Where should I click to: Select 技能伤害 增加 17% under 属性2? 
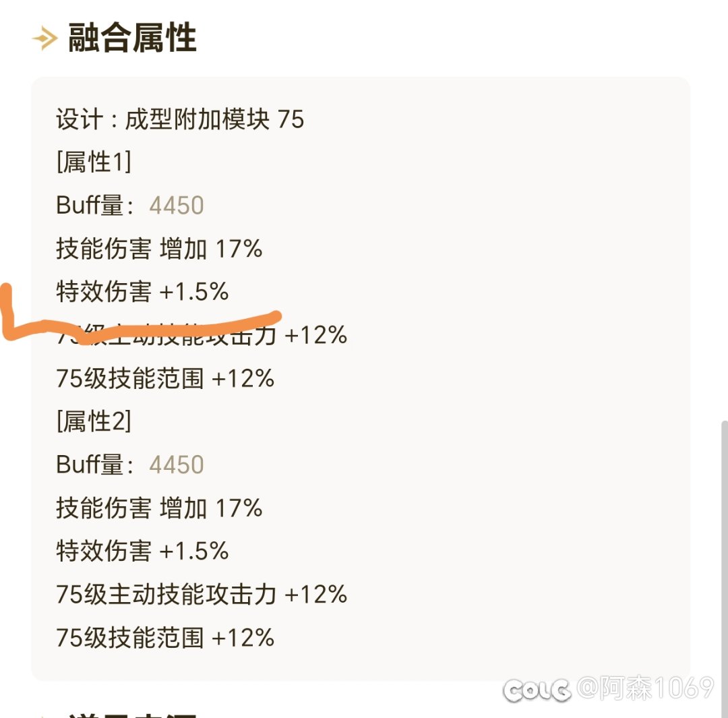tap(159, 508)
